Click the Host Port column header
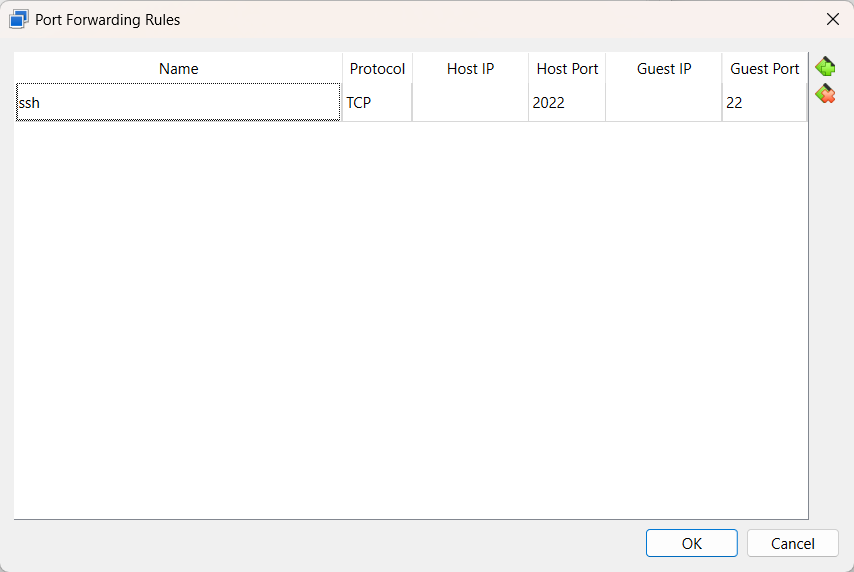This screenshot has height=572, width=854. [567, 69]
